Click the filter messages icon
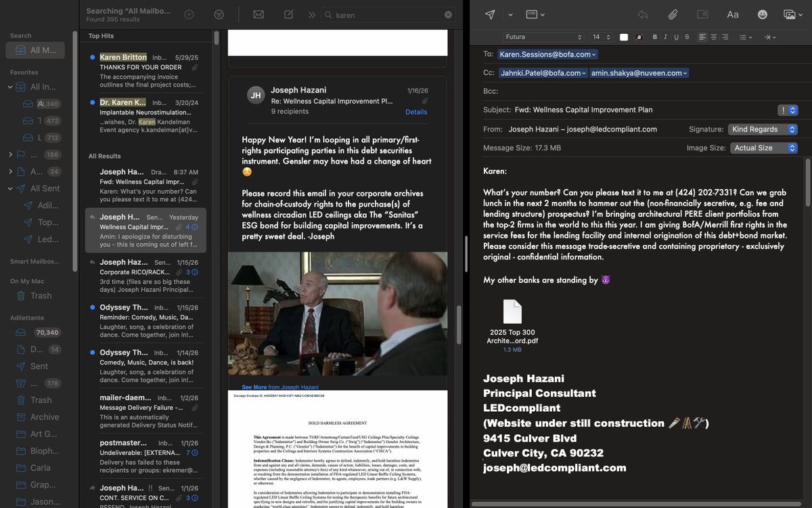The image size is (812, 508). pyautogui.click(x=219, y=14)
